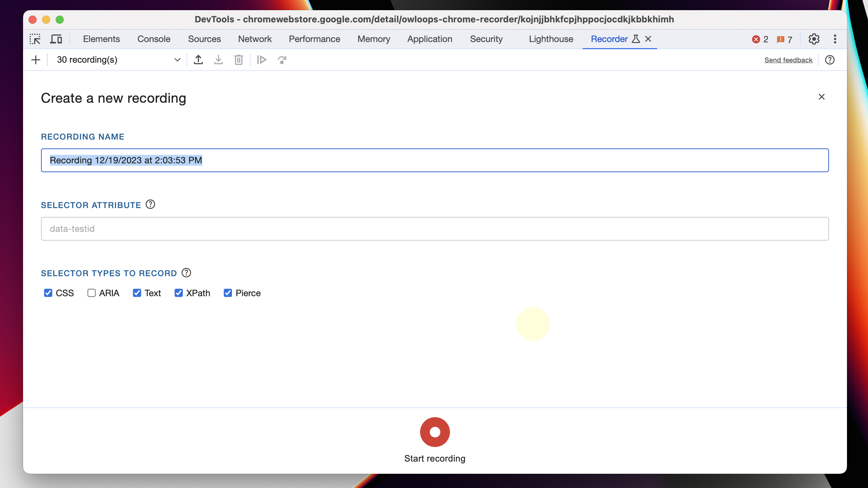Open the Send feedback link
Image resolution: width=868 pixels, height=488 pixels.
(788, 60)
